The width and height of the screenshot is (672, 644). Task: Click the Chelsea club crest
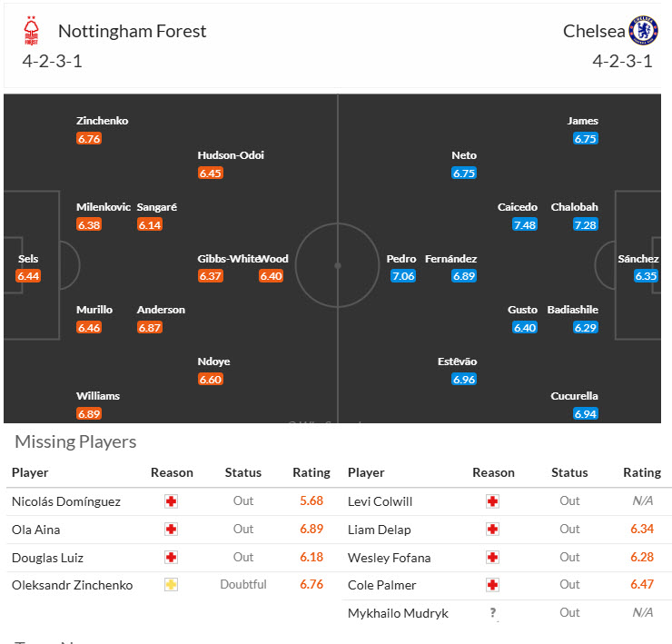click(x=643, y=31)
